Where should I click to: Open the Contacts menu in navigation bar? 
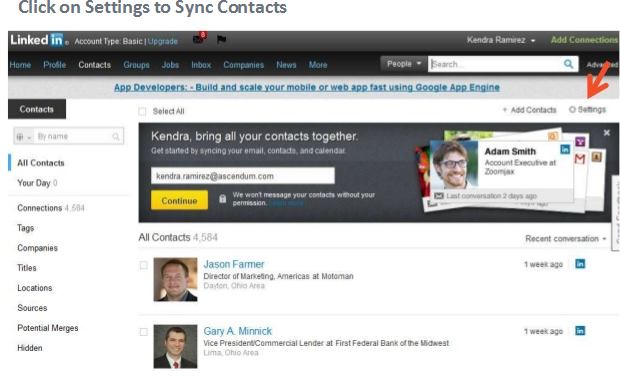[95, 65]
